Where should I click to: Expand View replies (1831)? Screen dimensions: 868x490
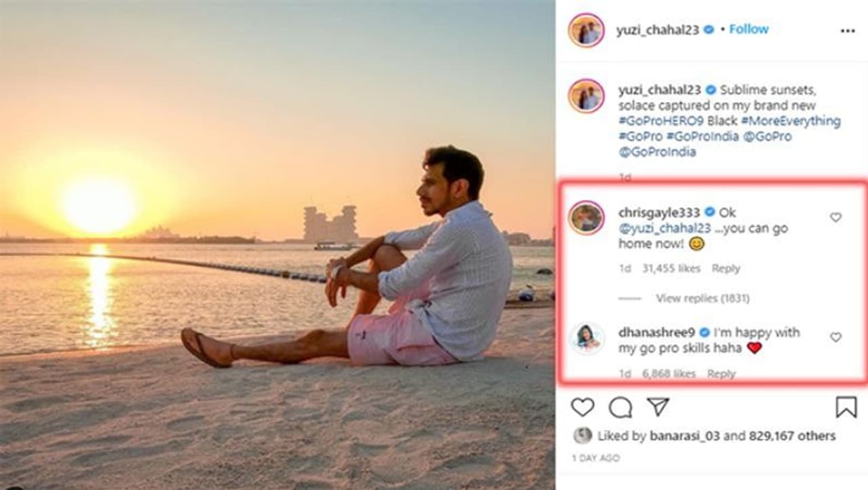pyautogui.click(x=703, y=298)
